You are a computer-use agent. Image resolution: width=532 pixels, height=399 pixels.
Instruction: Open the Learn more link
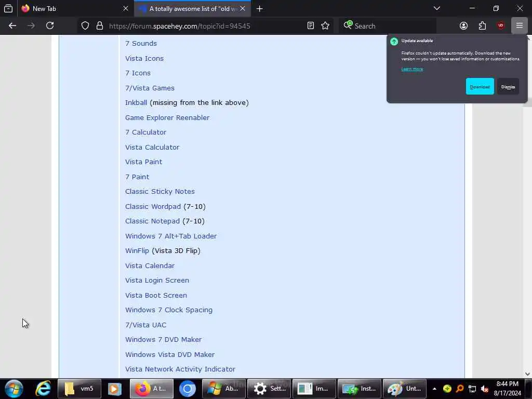coord(412,69)
